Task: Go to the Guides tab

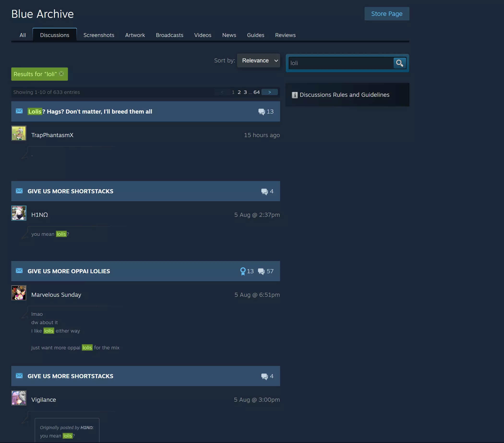Action: (256, 35)
